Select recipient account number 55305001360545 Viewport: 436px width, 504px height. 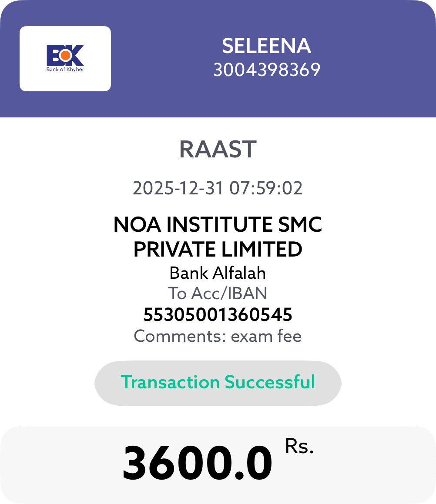click(218, 315)
